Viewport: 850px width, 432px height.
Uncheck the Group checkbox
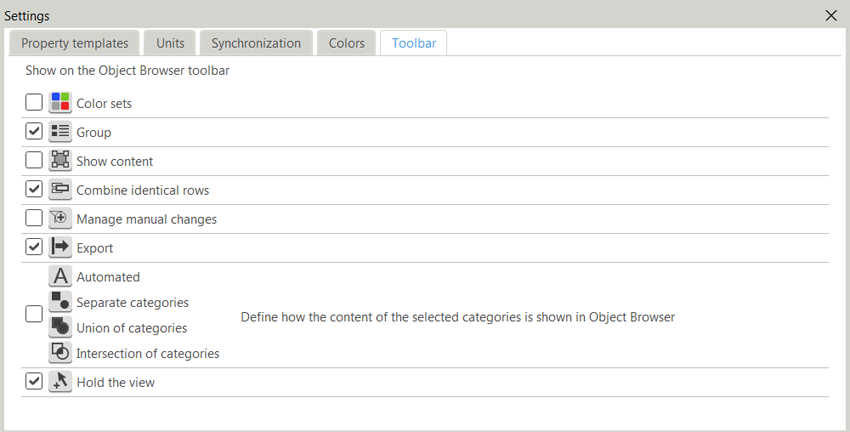[x=34, y=132]
